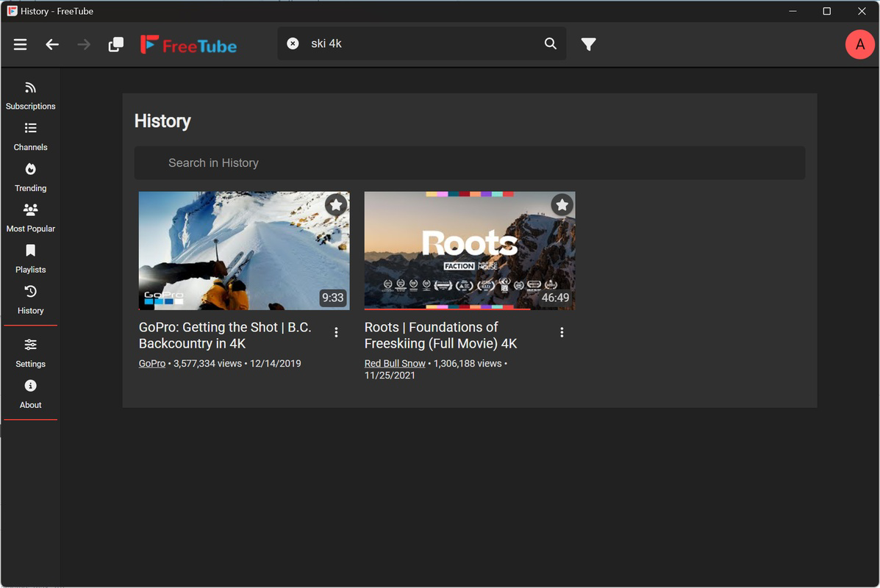Open 'Roots | Foundations of Freeskiing' title link
880x588 pixels.
pyautogui.click(x=440, y=335)
